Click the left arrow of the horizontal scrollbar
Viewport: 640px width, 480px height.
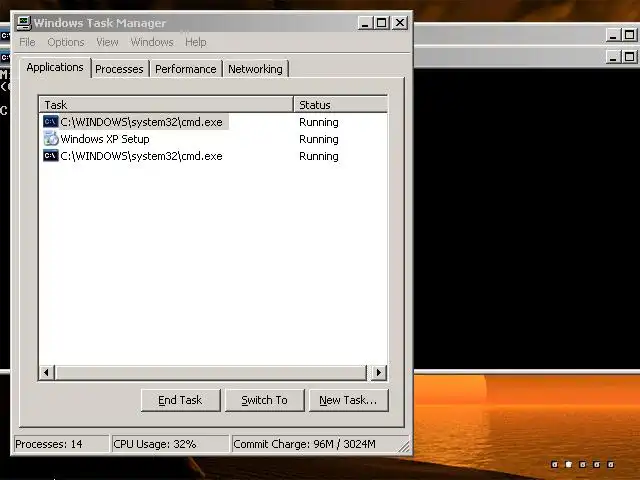pyautogui.click(x=47, y=372)
